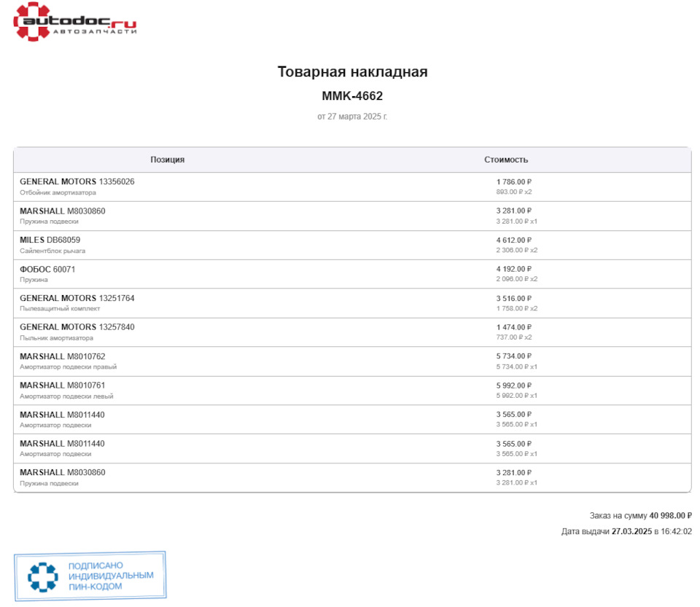Click the description "Пыльник амортизатора"

(56, 338)
